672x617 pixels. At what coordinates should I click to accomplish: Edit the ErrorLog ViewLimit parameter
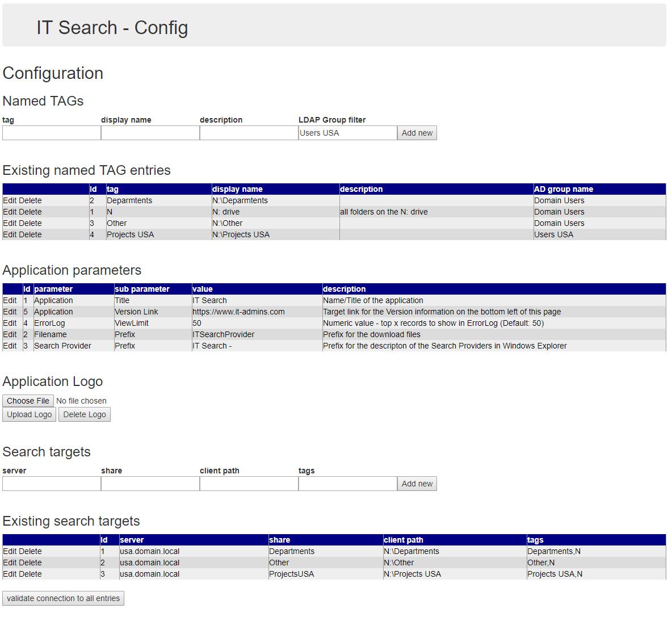coord(10,323)
